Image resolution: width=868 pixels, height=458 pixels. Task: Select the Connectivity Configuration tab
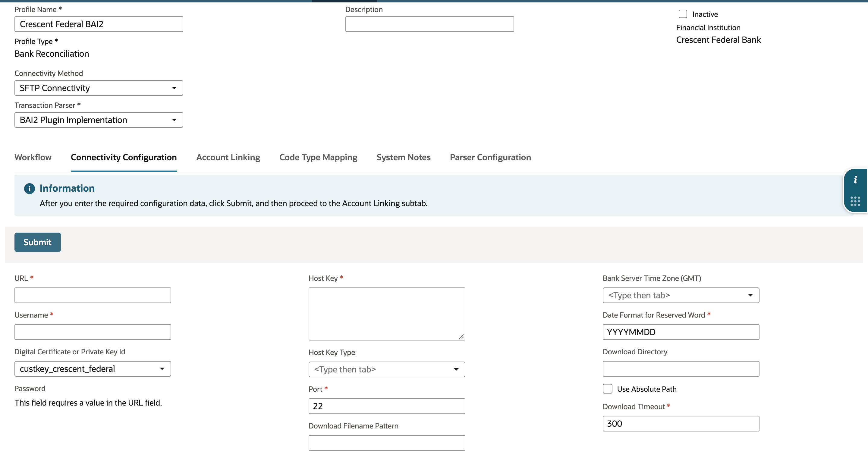pyautogui.click(x=124, y=157)
